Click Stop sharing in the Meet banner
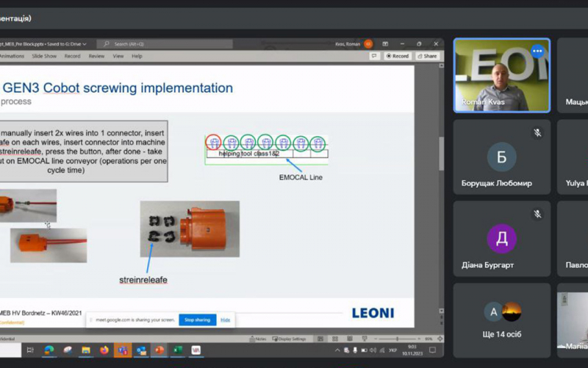This screenshot has height=368, width=588. 197,320
